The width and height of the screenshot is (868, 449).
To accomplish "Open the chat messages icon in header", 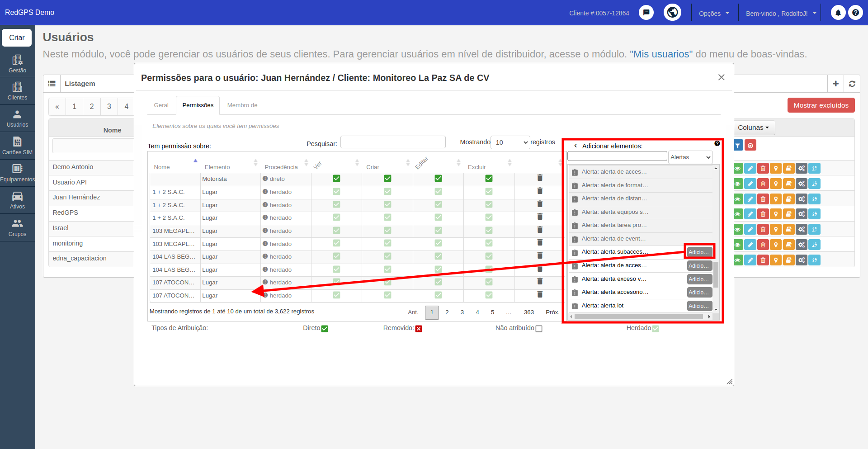I will click(646, 12).
